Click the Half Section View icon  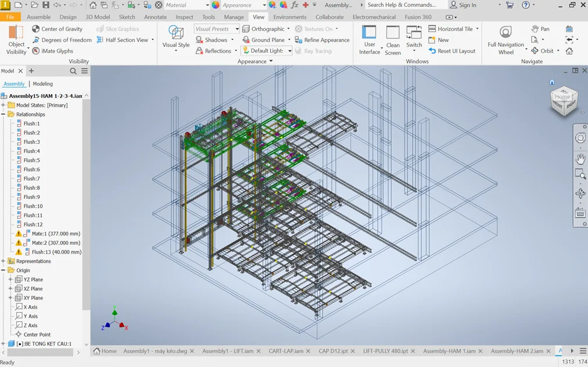(x=100, y=39)
